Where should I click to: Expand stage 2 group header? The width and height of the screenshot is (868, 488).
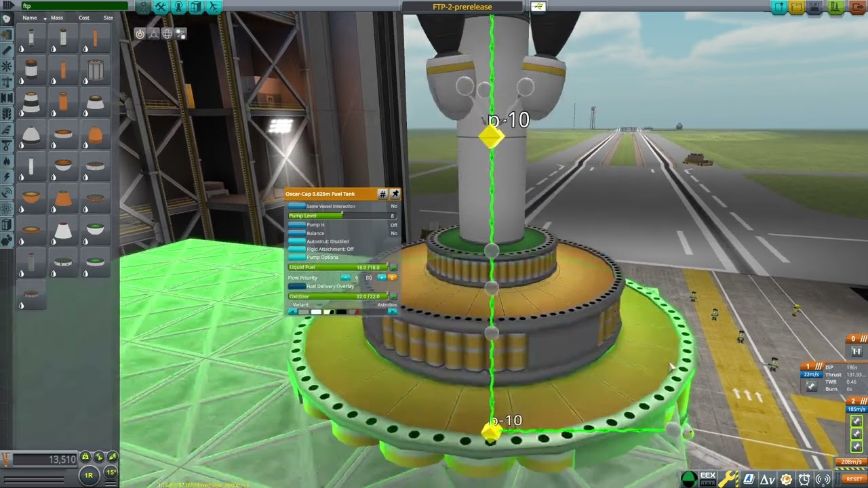(x=857, y=401)
